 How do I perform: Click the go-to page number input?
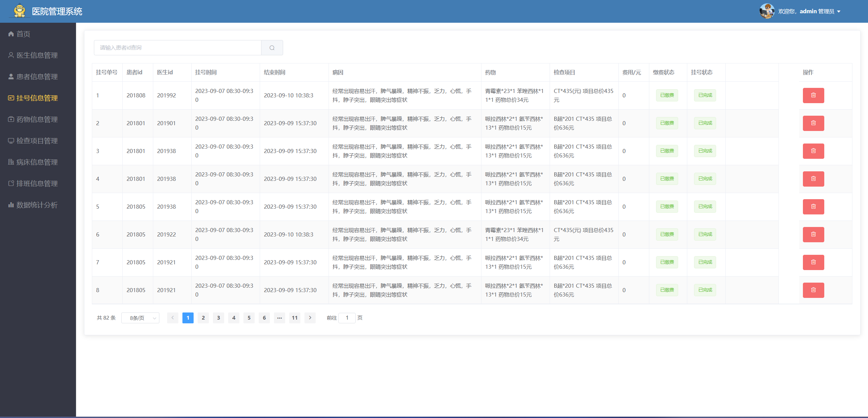347,318
